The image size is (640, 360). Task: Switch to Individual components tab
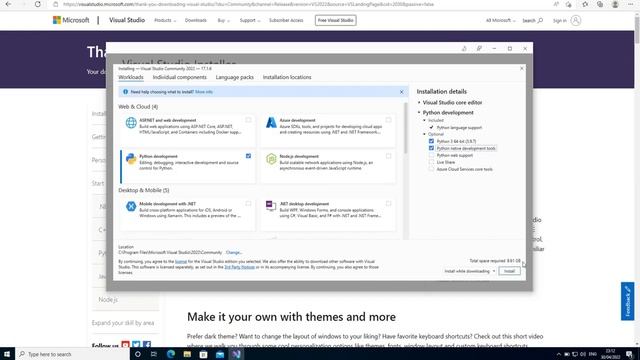tap(180, 77)
